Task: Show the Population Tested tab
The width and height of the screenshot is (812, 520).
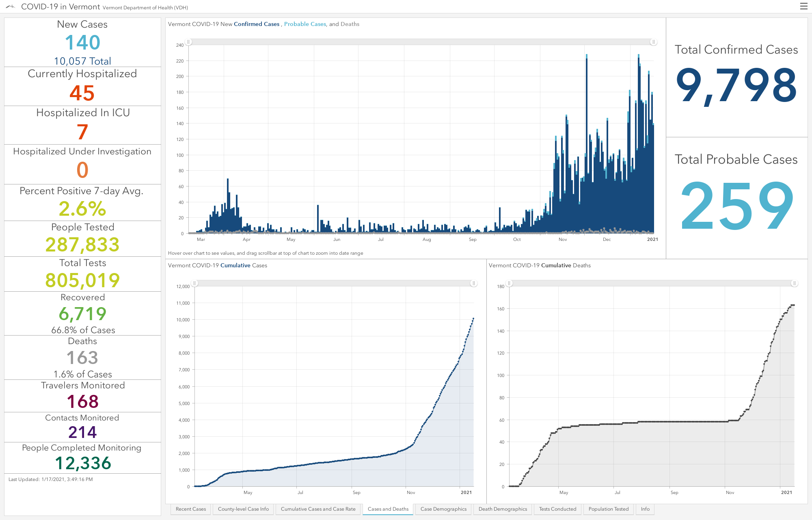Action: [x=609, y=509]
